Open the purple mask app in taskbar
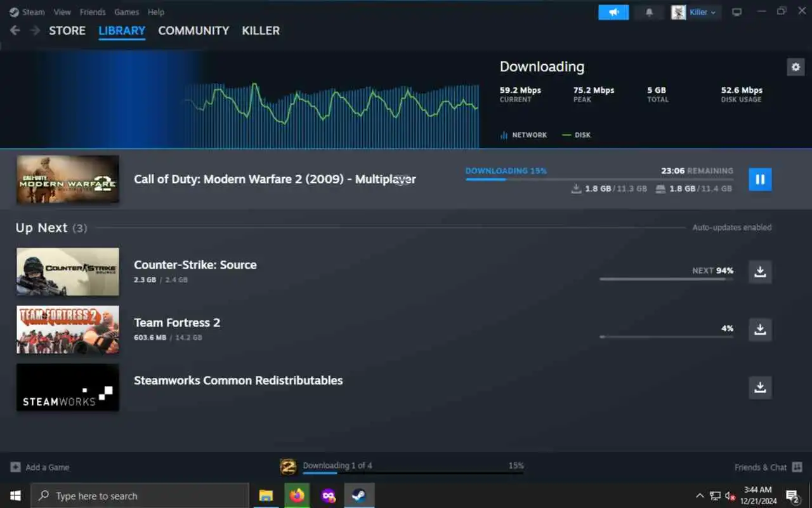 tap(328, 495)
